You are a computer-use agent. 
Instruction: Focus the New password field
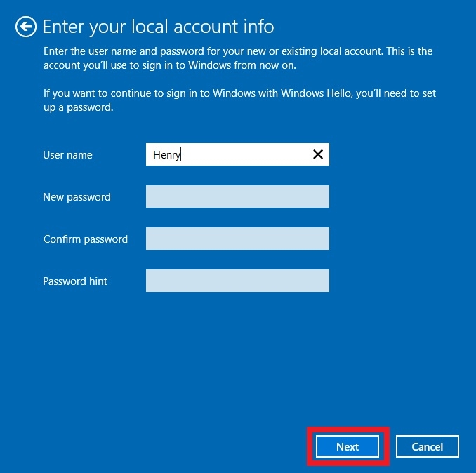[237, 196]
